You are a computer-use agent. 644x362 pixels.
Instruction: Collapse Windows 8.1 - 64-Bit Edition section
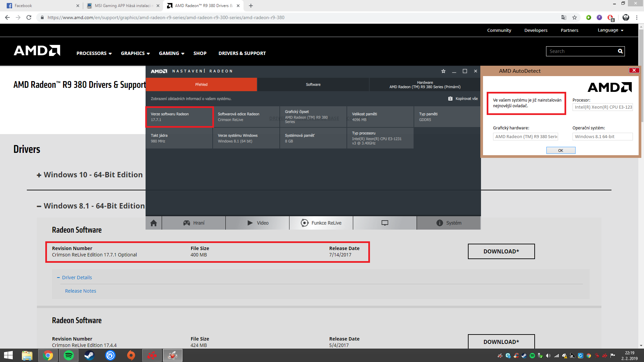point(91,206)
